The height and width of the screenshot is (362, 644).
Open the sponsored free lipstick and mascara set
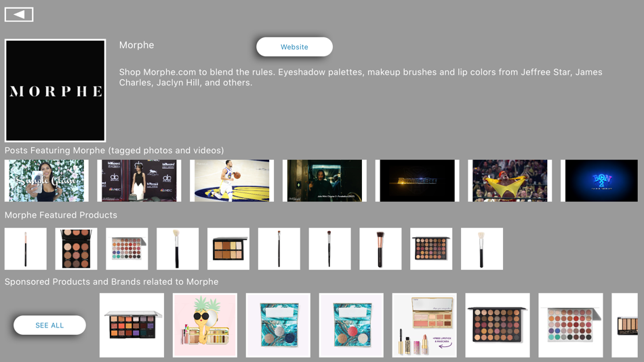point(424,325)
